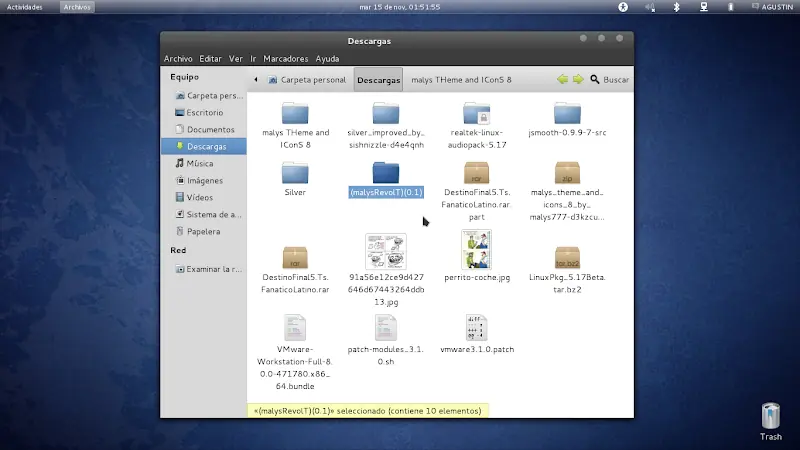Select Descargas in the sidebar
The image size is (800, 450).
click(x=204, y=146)
